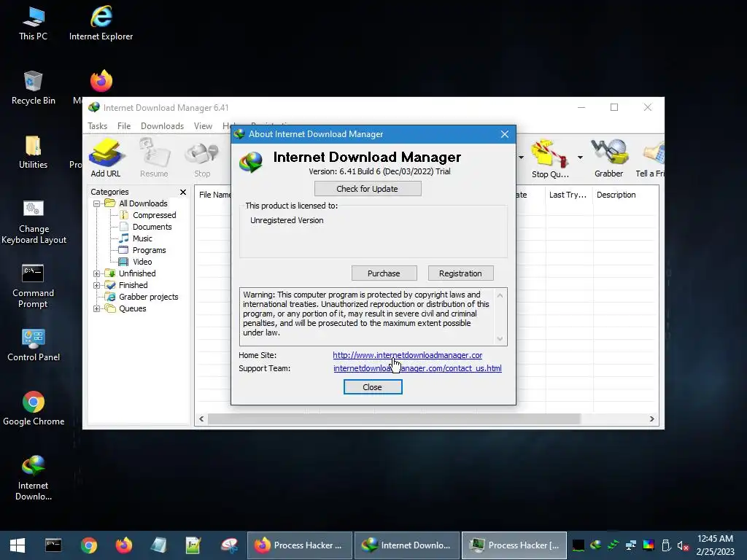747x560 pixels.
Task: Collapse the All Downloads tree node
Action: pyautogui.click(x=97, y=204)
